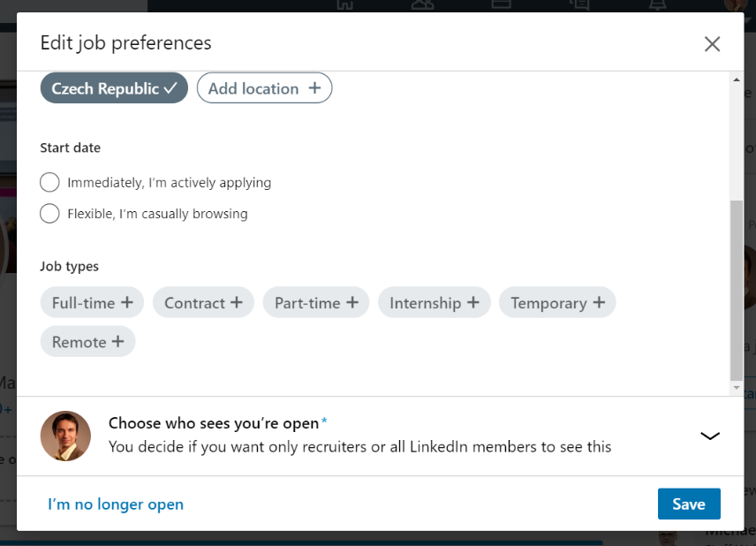The image size is (756, 546).
Task: Click I'm no longer open link
Action: point(116,504)
